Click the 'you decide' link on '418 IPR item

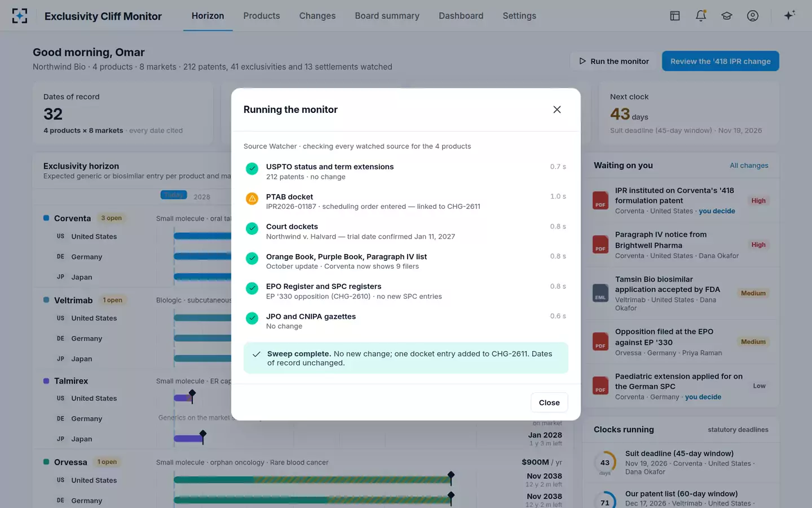[x=717, y=211]
